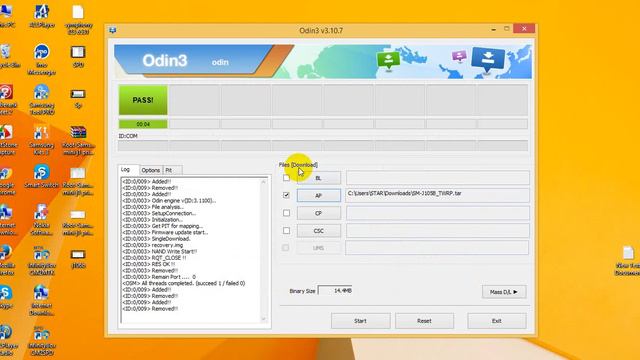Screen dimensions: 640x360
Task: Click the CP file browse button
Action: (319, 213)
